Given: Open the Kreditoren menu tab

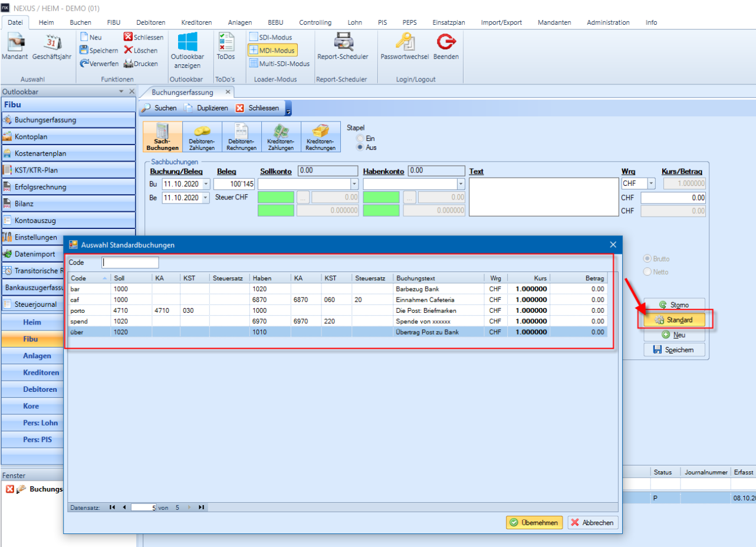Looking at the screenshot, I should point(196,22).
